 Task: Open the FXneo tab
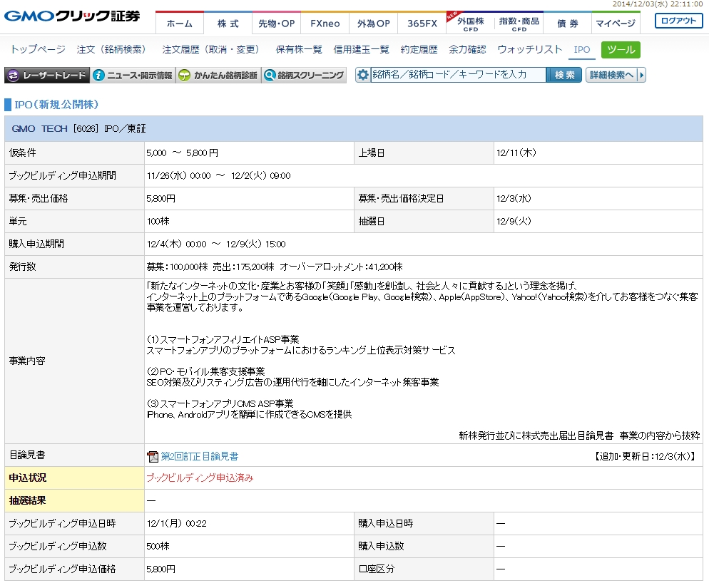click(x=325, y=24)
